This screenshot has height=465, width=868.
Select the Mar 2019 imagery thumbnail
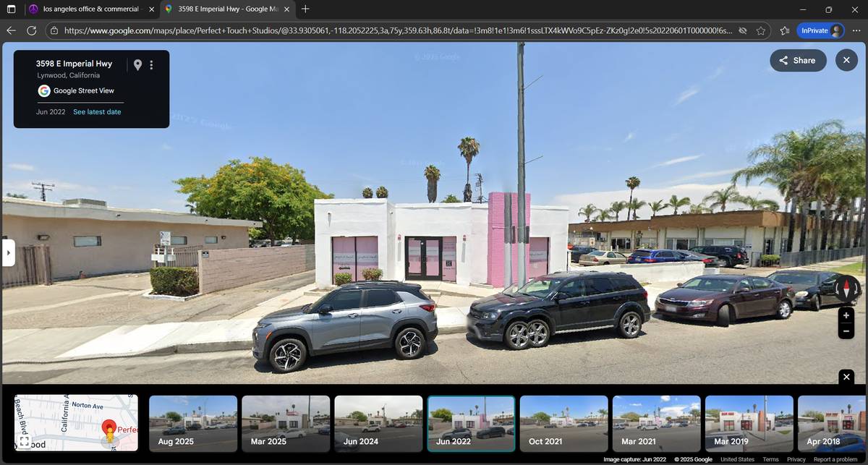click(x=749, y=423)
